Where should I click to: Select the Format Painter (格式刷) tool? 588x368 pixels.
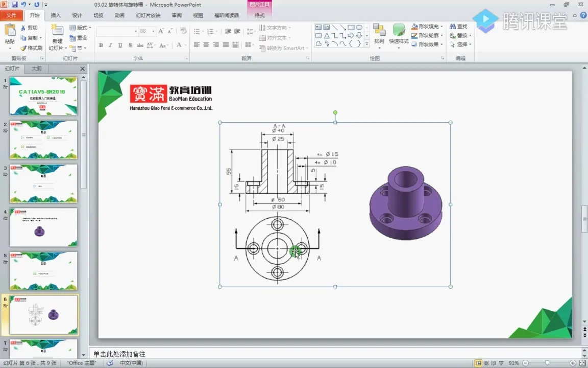[x=31, y=48]
